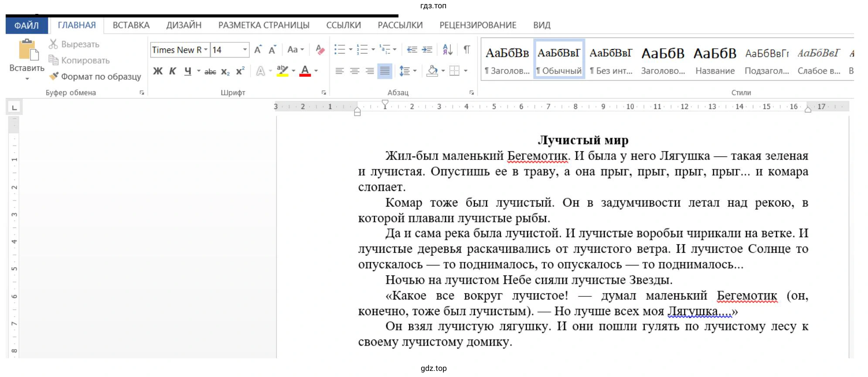Click the borders icon
Viewport: 868px width, 377px height.
click(x=454, y=71)
